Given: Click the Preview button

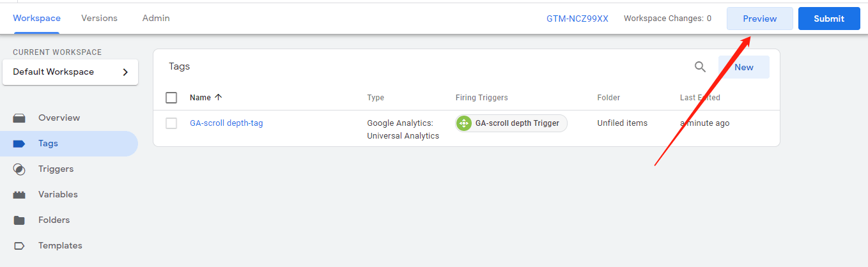Looking at the screenshot, I should click(760, 19).
